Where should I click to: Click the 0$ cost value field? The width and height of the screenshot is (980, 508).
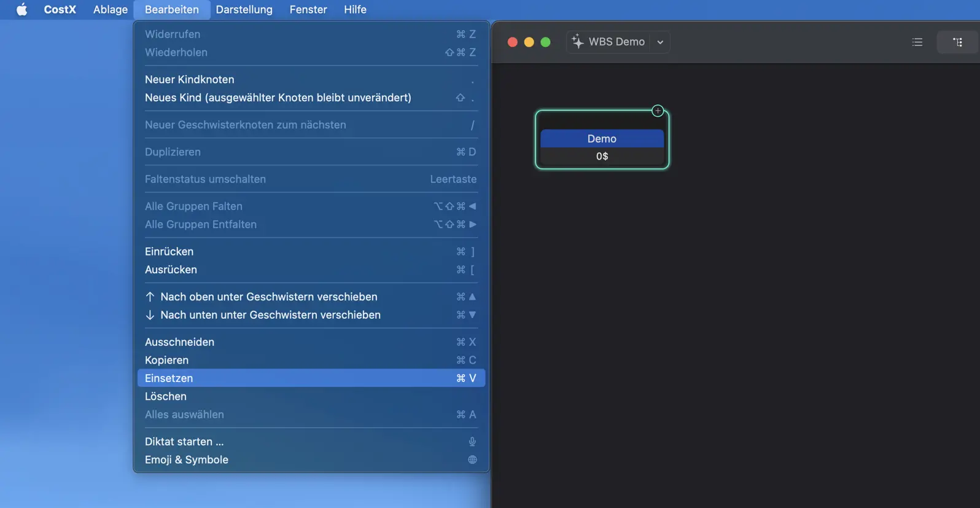[602, 157]
